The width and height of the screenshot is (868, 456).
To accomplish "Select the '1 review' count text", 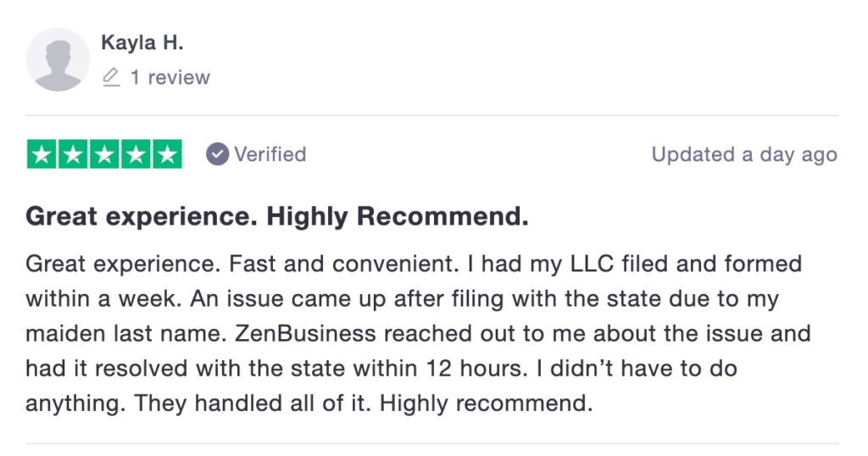I will pos(170,77).
